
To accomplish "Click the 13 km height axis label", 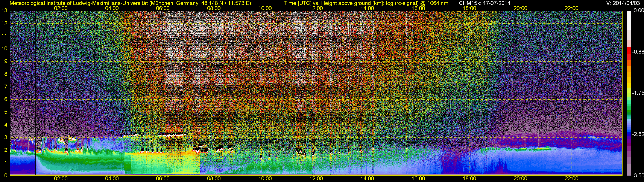I will click(5, 11).
